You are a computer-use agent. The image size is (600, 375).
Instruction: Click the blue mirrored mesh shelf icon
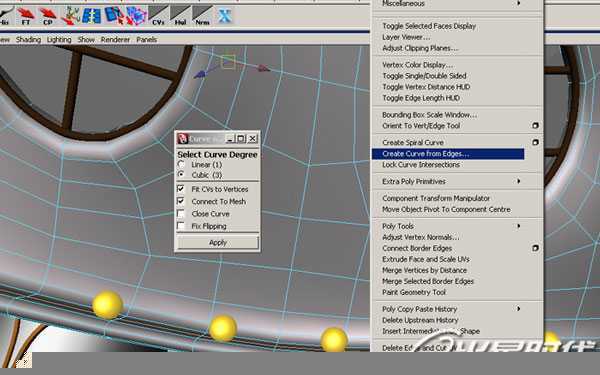[x=92, y=16]
